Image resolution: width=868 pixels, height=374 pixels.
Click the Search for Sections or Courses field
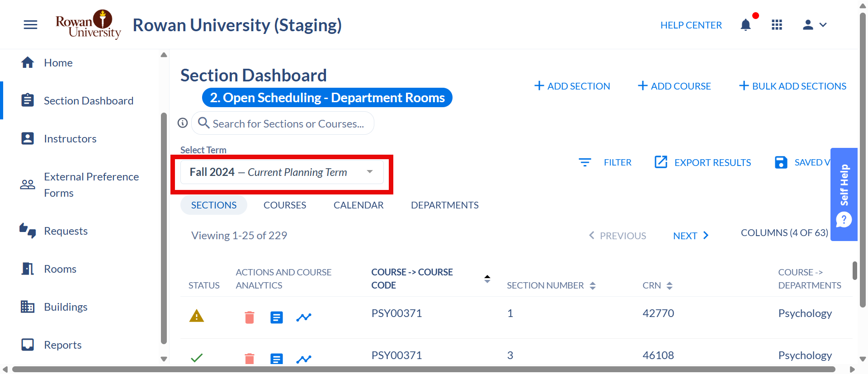pos(283,123)
